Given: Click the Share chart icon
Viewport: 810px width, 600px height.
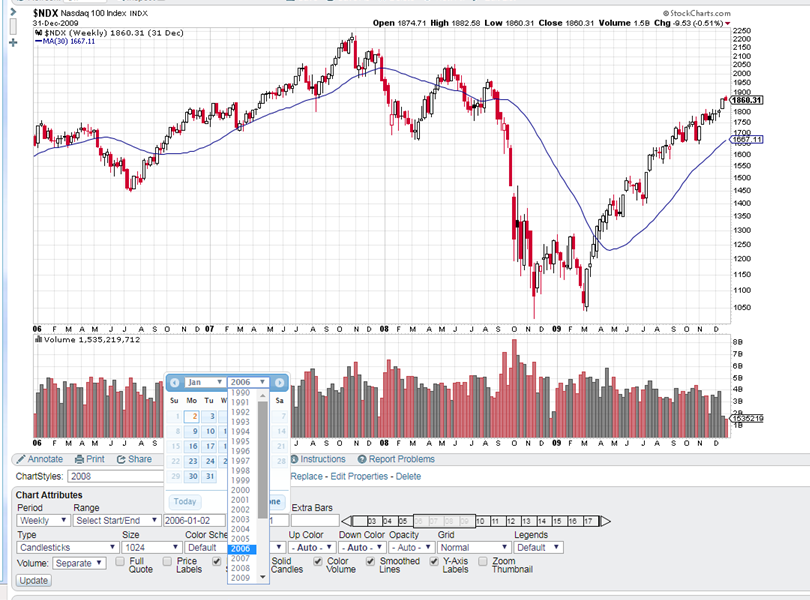Looking at the screenshot, I should pyautogui.click(x=134, y=459).
